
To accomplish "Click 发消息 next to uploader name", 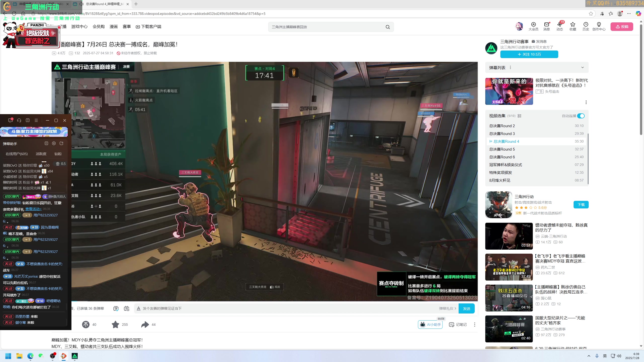I will tap(539, 41).
